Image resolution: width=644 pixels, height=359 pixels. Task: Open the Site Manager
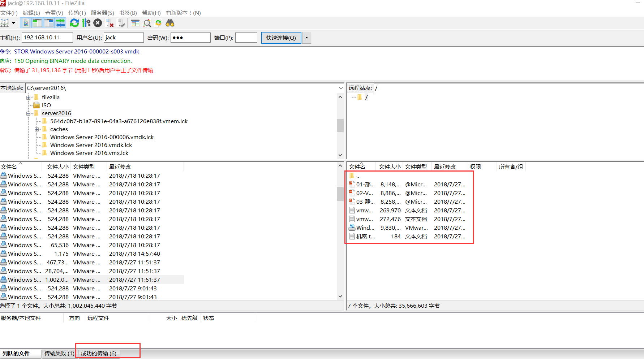tap(5, 23)
